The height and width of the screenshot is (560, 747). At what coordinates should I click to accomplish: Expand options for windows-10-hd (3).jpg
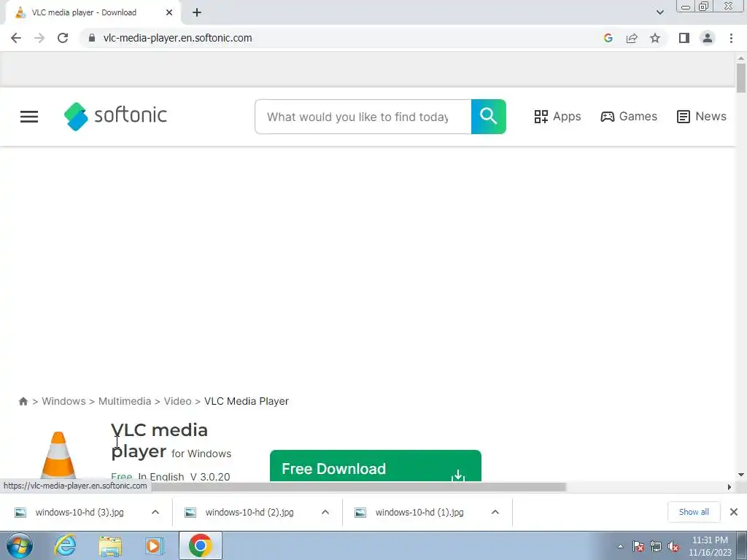[x=155, y=513]
